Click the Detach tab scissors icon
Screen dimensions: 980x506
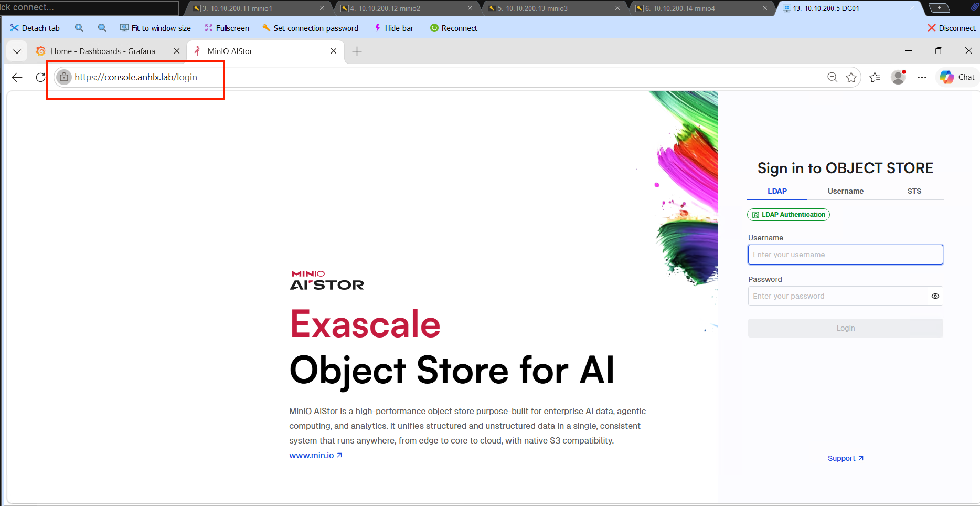coord(14,28)
